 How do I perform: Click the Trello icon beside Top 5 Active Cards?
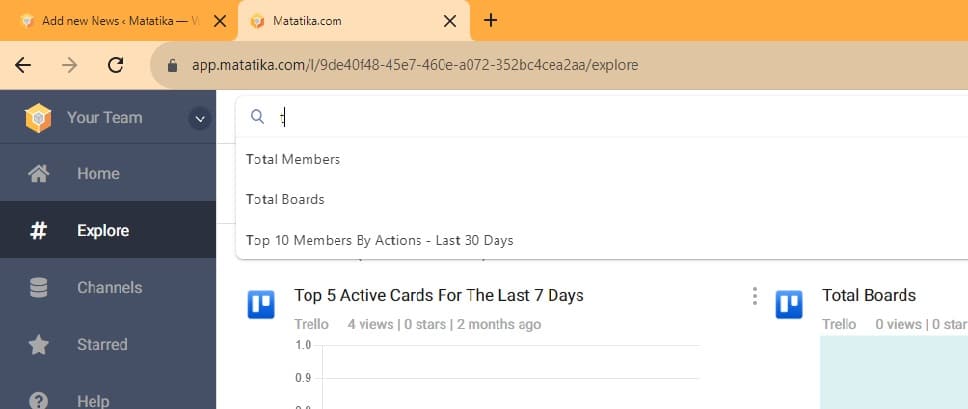(x=261, y=304)
